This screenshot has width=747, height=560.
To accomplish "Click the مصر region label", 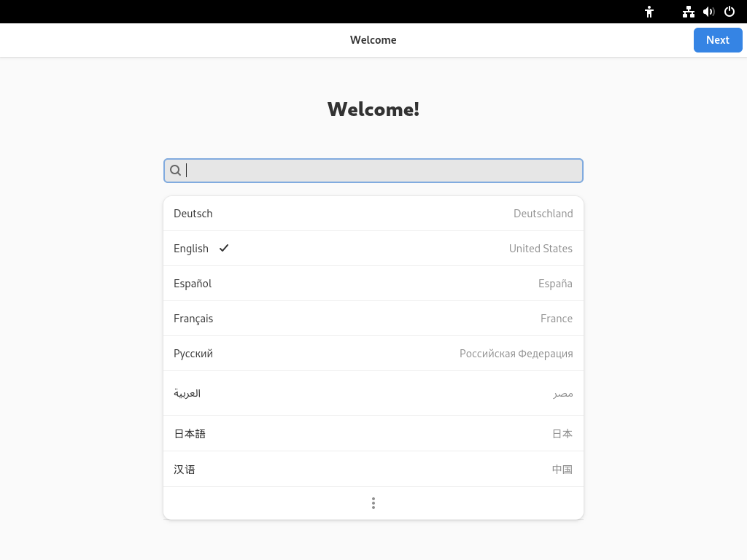I will pos(563,394).
